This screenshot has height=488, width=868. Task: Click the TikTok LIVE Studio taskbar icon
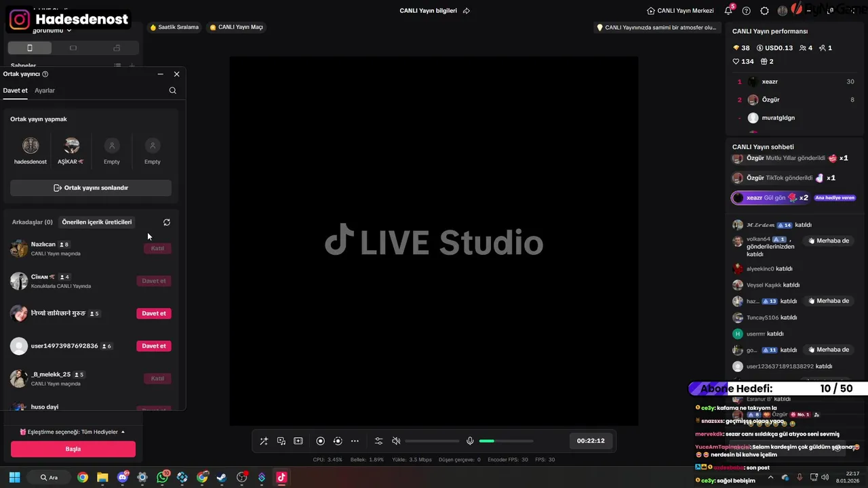[x=281, y=477]
